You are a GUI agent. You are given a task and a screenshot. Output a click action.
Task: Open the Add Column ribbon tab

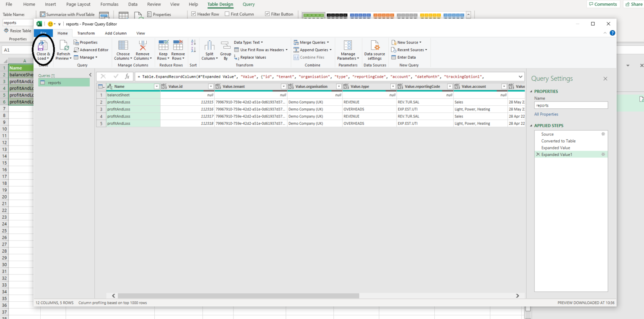pos(116,33)
